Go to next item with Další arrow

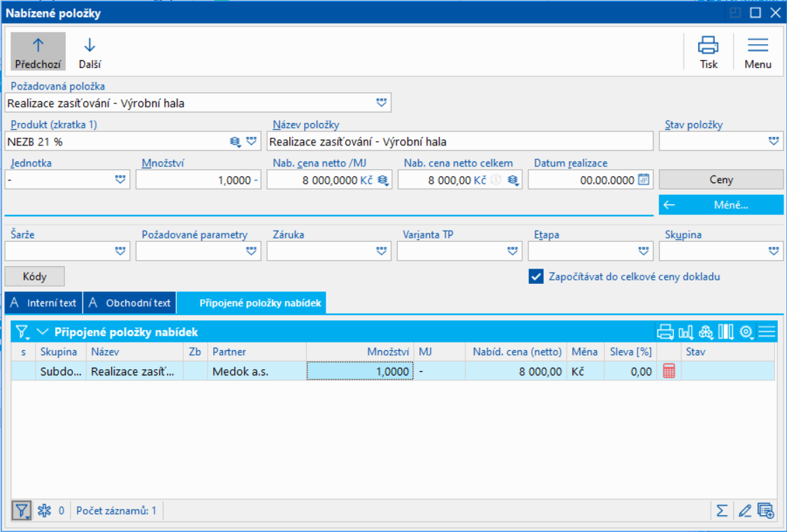click(90, 51)
